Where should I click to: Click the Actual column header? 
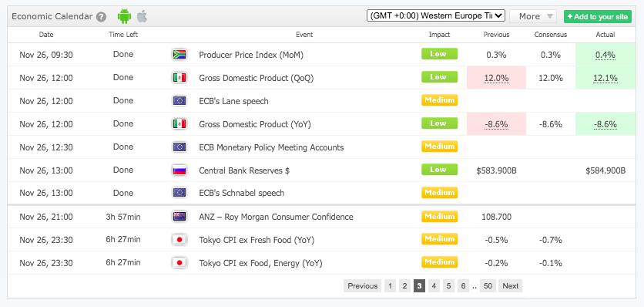coord(605,35)
